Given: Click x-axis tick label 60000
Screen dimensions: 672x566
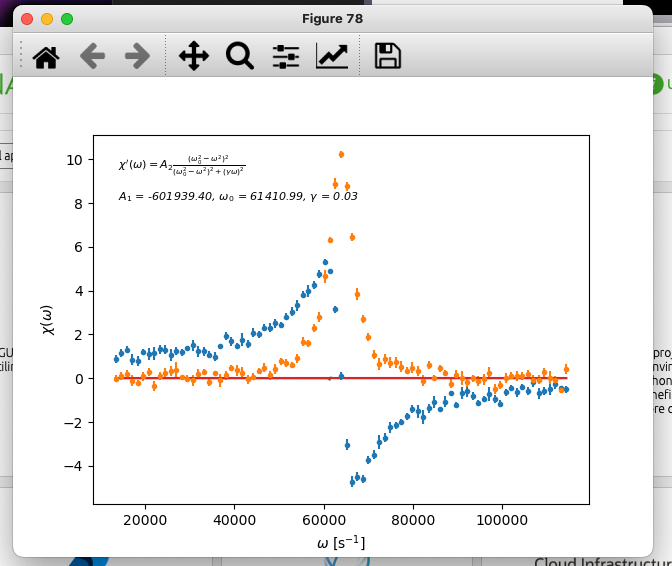Looking at the screenshot, I should click(324, 520).
